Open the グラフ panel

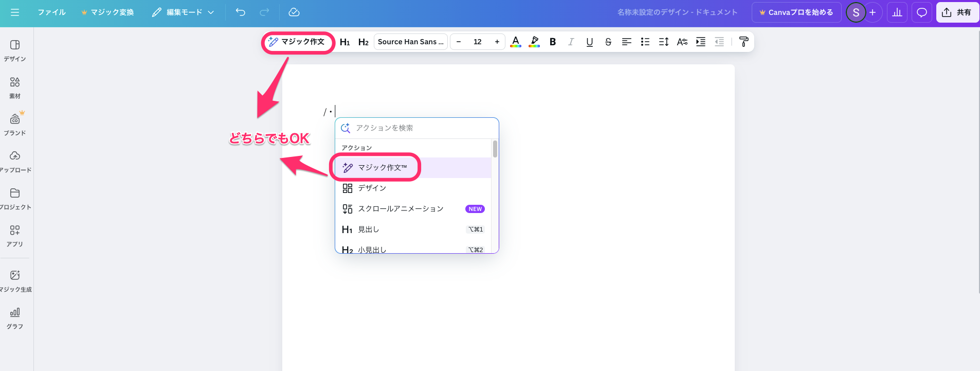click(15, 319)
